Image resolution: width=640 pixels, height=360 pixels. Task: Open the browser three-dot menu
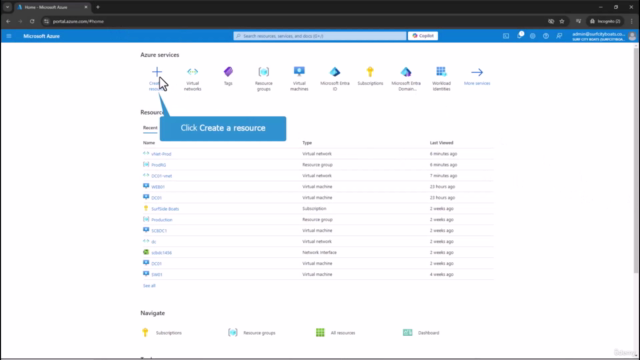[632, 21]
